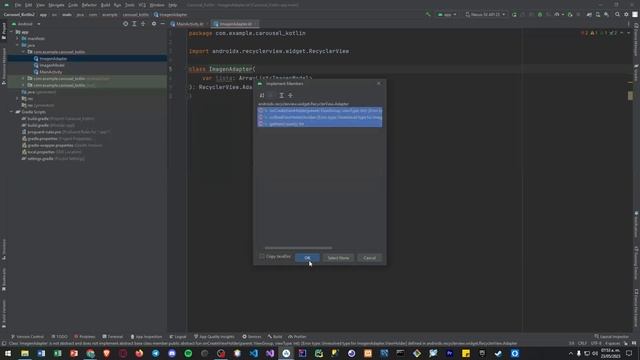The image size is (640, 360).
Task: Open Search Everywhere magnifier icon
Action: 617,14
